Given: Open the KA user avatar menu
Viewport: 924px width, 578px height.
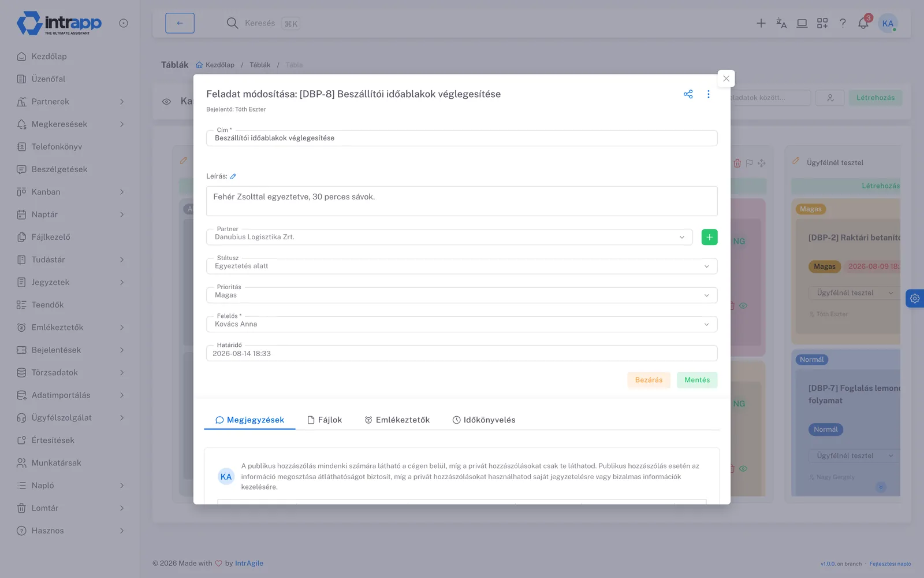Looking at the screenshot, I should coord(888,23).
